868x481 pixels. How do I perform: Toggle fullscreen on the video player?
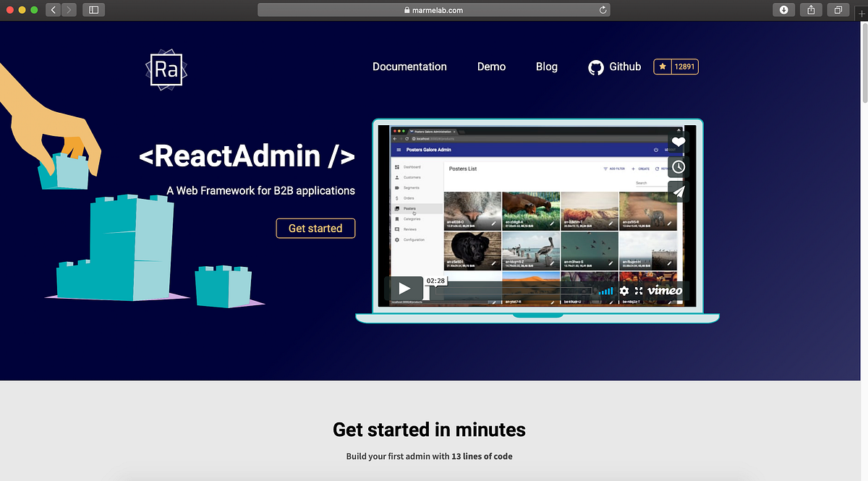[x=639, y=290]
